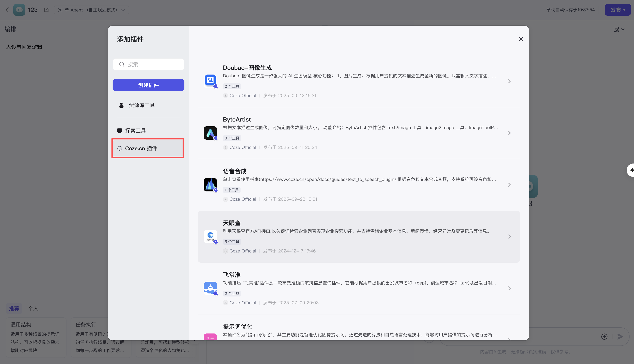Click the send message arrow icon
This screenshot has height=364, width=634.
620,336
